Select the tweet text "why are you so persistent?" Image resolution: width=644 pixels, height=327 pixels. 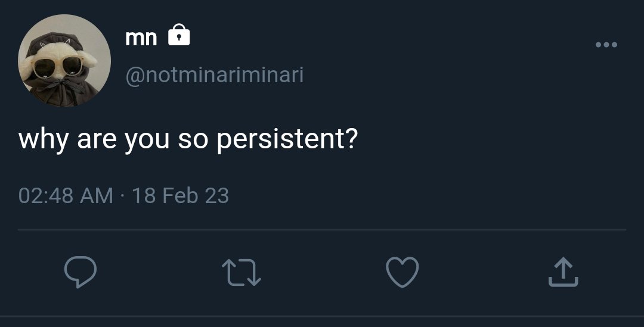188,139
